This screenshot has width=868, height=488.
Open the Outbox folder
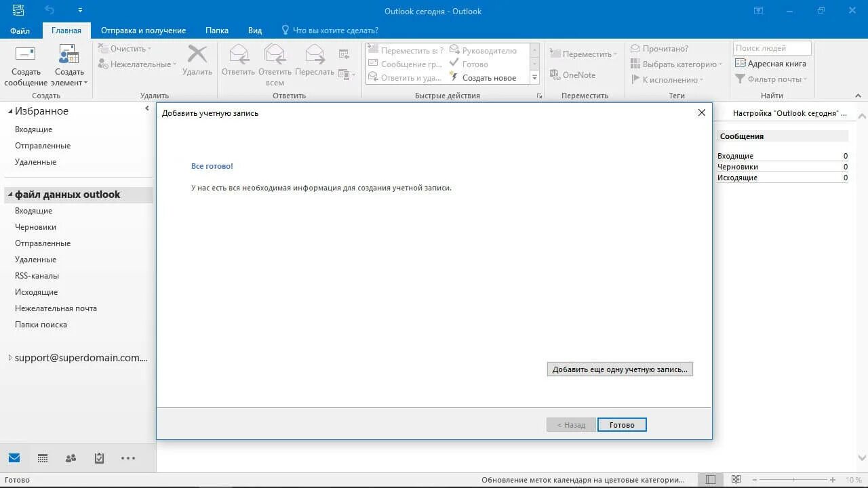pyautogui.click(x=37, y=292)
